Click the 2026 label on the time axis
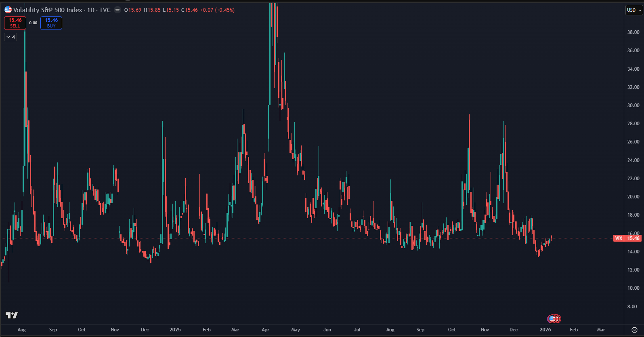The image size is (644, 337). 545,330
